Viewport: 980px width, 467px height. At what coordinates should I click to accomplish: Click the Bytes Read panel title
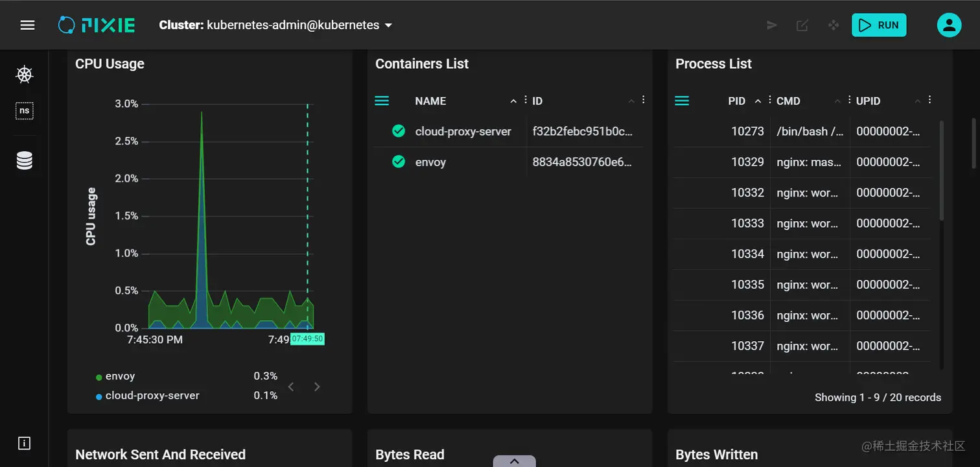coord(410,455)
